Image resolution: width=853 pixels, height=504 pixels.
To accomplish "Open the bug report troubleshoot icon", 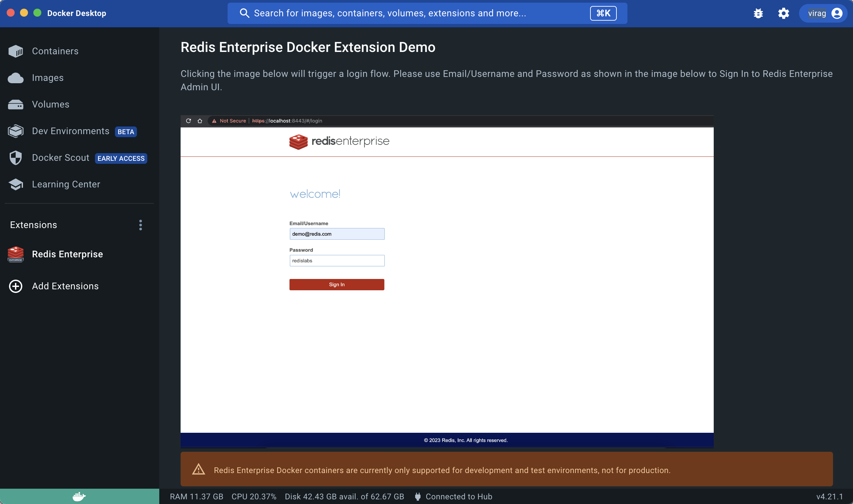I will [758, 14].
